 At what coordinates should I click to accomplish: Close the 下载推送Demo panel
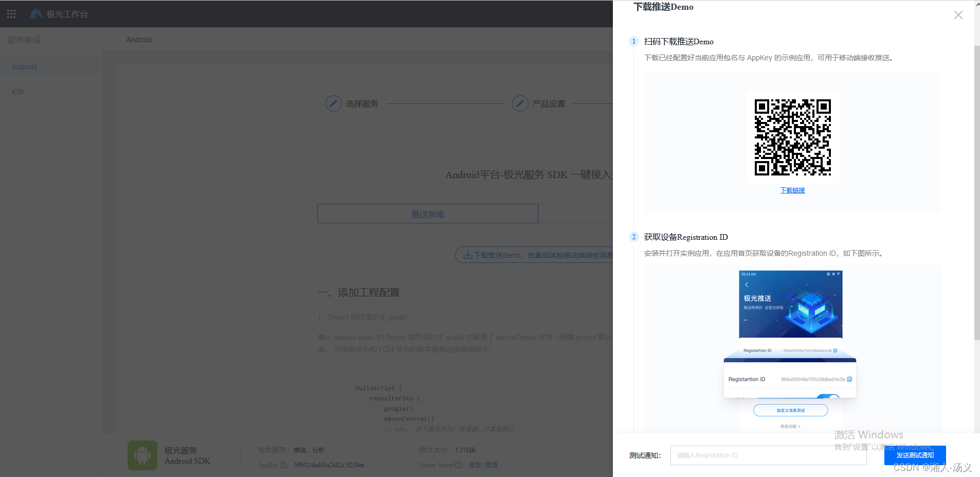pos(958,15)
